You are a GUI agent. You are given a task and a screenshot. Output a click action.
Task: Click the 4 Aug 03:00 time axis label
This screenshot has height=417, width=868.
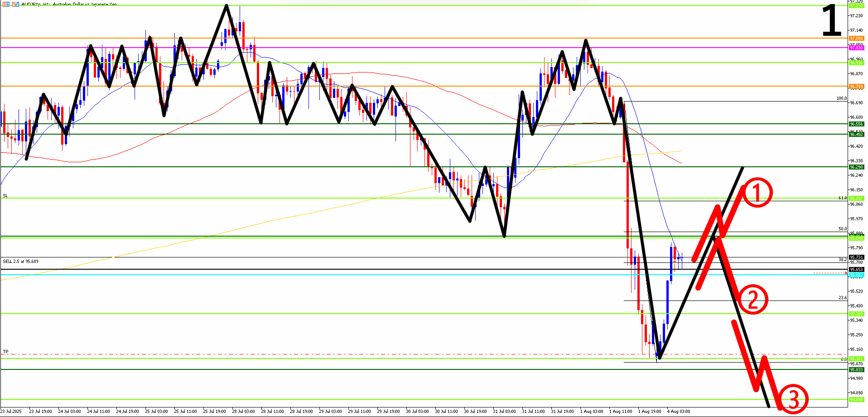[x=679, y=412]
